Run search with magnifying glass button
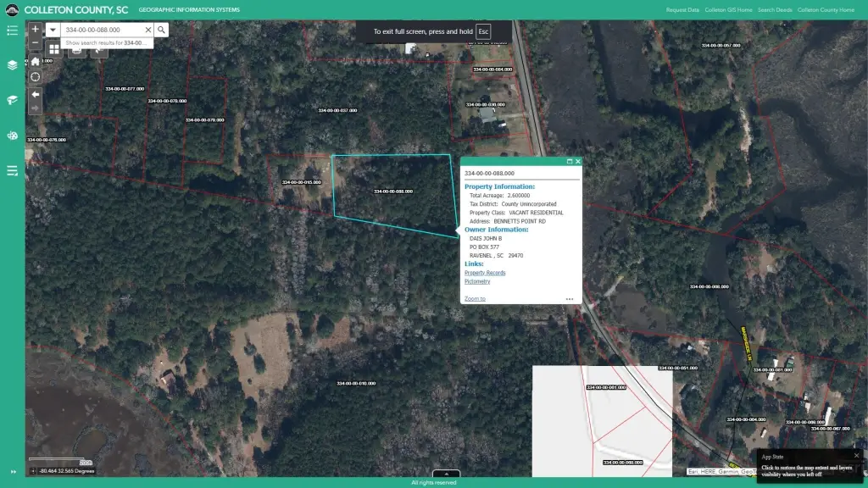The image size is (868, 488). click(161, 30)
